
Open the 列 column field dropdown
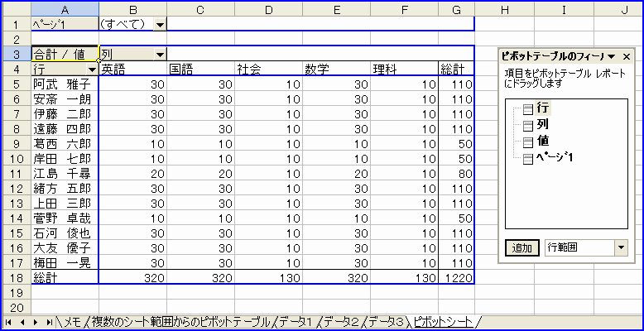coord(161,54)
